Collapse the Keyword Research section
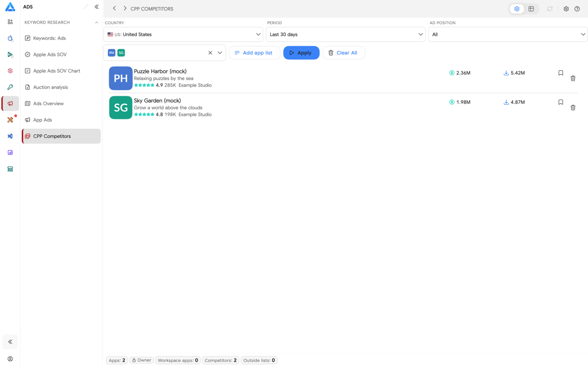Image resolution: width=588 pixels, height=367 pixels. click(96, 22)
